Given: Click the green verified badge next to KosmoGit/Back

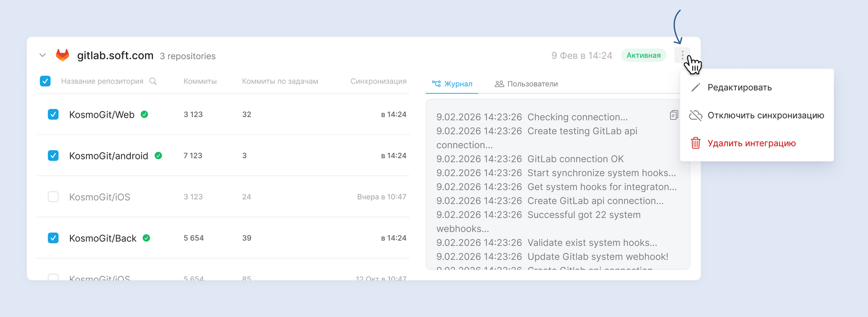Looking at the screenshot, I should (146, 238).
